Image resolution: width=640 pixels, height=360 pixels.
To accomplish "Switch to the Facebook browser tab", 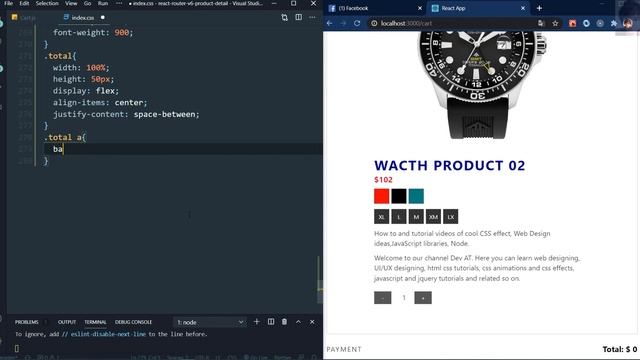I will [x=375, y=8].
